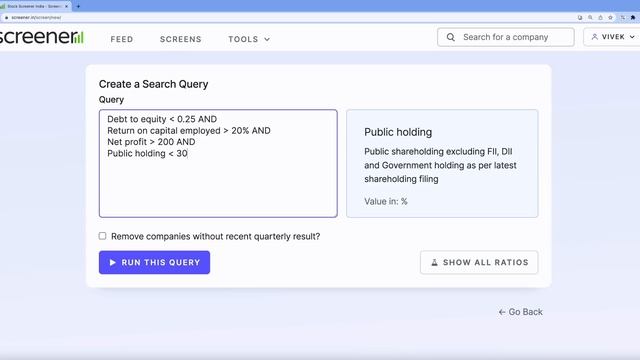640x360 pixels.
Task: Click the 'Public holding' help panel heading
Action: click(398, 132)
